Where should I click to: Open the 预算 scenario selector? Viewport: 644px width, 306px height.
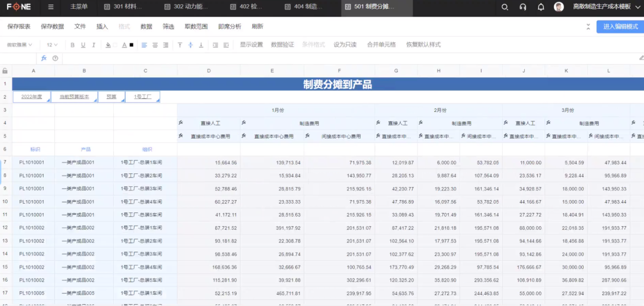tap(112, 97)
